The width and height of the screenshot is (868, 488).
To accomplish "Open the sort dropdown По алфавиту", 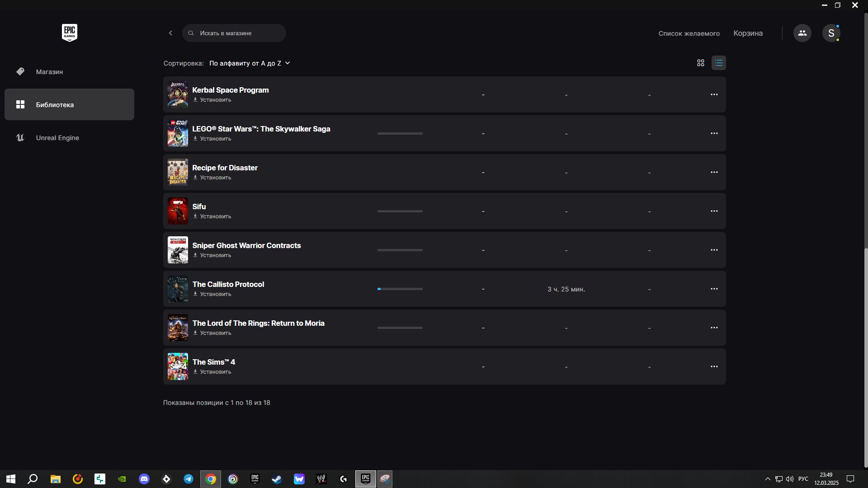I will point(250,63).
